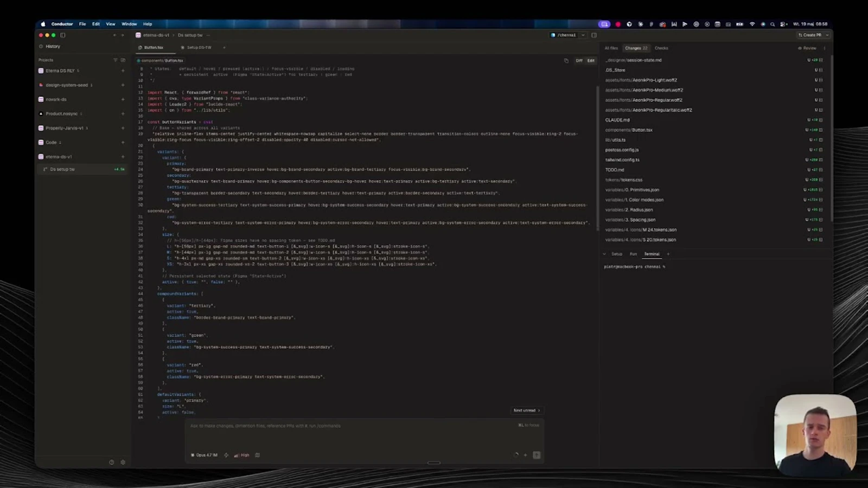Open the changes panel more options menu

point(825,48)
